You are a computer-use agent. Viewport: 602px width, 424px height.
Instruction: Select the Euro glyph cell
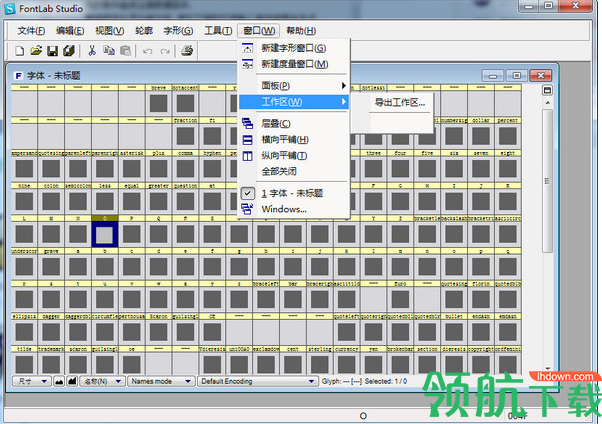(x=400, y=299)
